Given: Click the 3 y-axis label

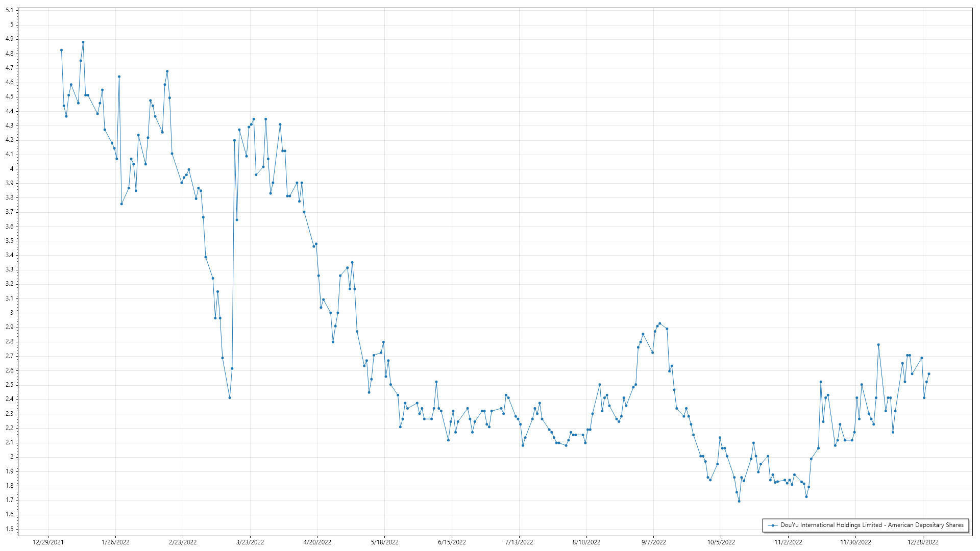Looking at the screenshot, I should tap(12, 313).
